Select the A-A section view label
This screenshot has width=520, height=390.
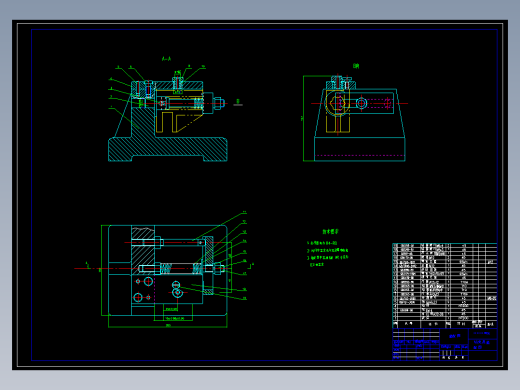click(166, 59)
